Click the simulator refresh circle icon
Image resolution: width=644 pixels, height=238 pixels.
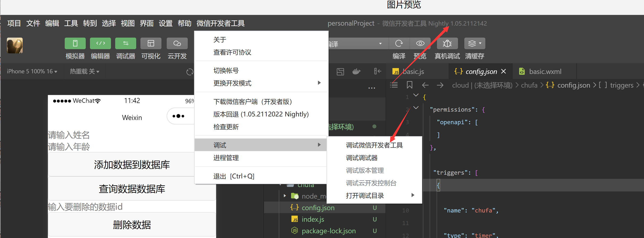click(x=190, y=72)
